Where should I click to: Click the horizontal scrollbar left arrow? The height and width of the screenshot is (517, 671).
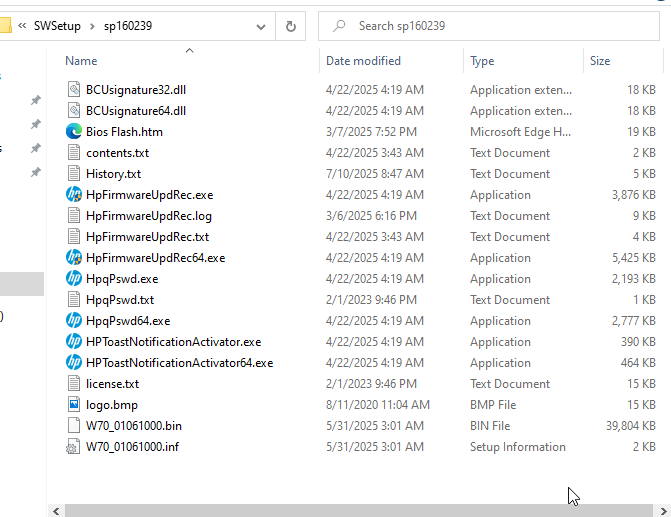coord(56,511)
